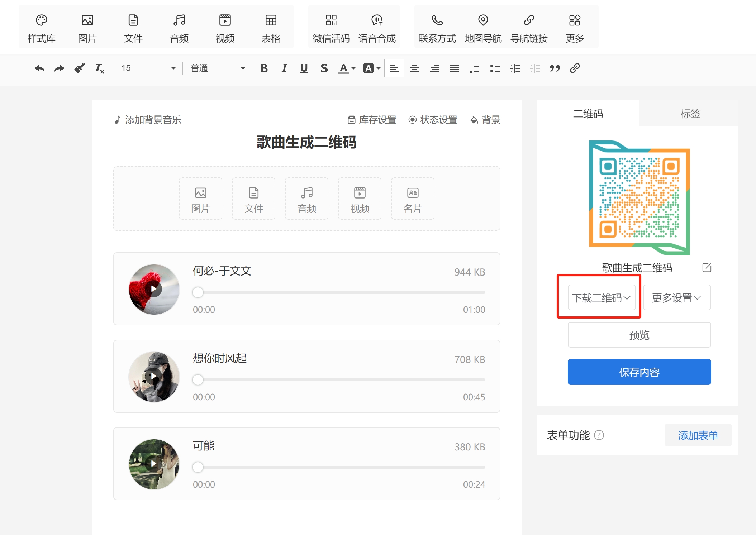
Task: Edit QR code name pencil icon
Action: (707, 268)
